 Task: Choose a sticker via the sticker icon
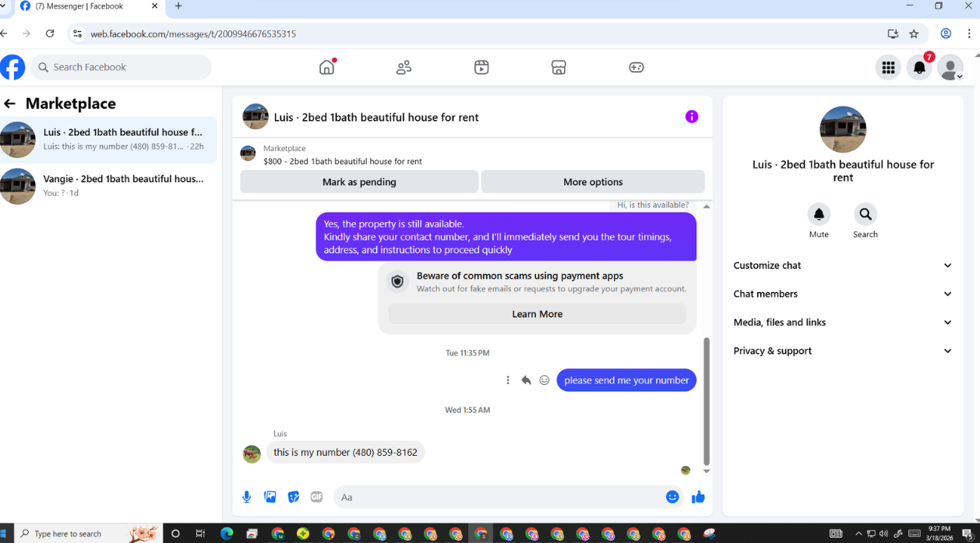pos(294,497)
